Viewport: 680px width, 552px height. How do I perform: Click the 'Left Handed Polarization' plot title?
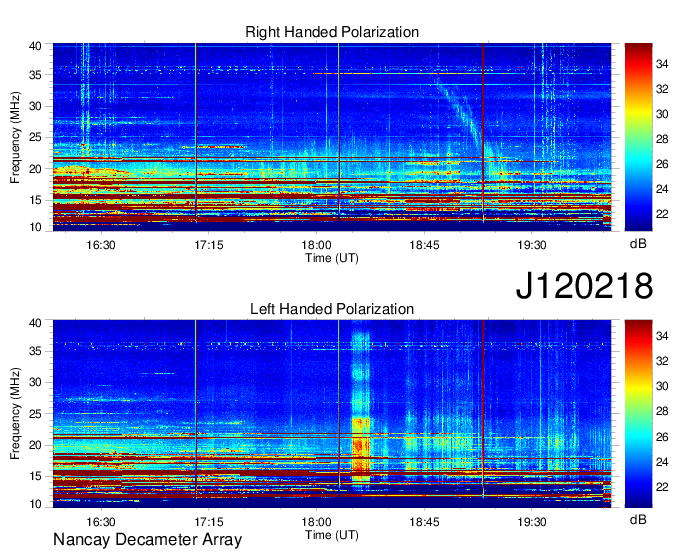pyautogui.click(x=332, y=309)
